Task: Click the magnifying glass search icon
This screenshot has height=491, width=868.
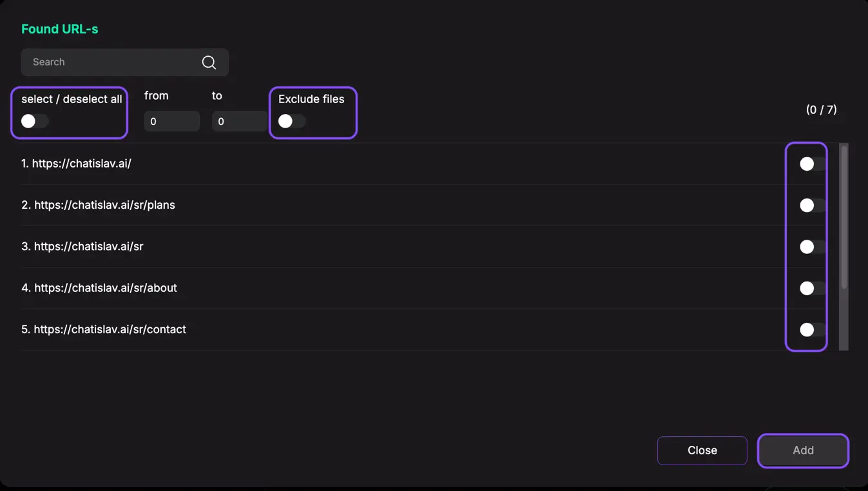Action: 209,63
